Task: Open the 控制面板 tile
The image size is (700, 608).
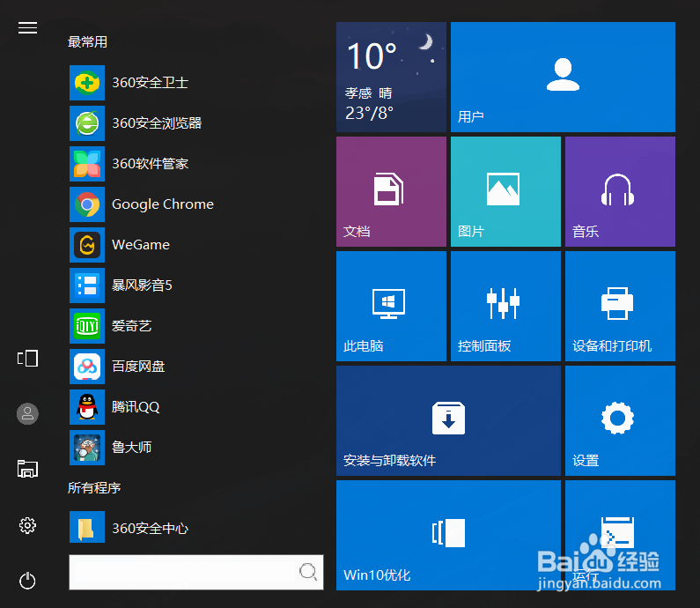Action: coord(505,306)
